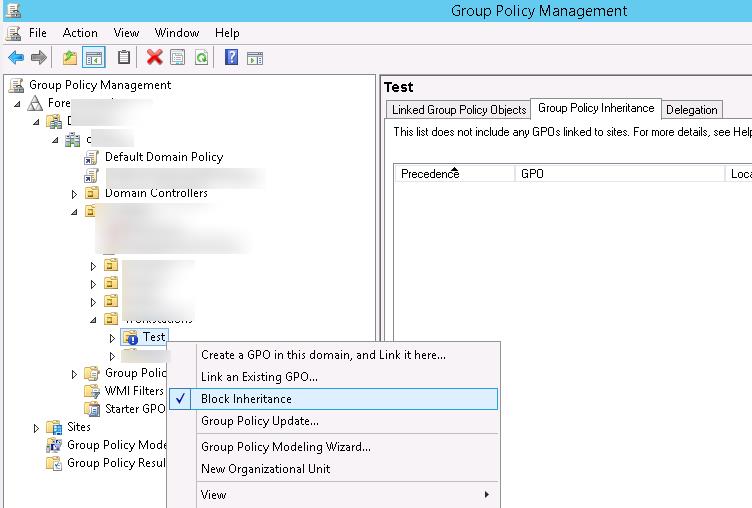Image resolution: width=752 pixels, height=508 pixels.
Task: Choose Link an Existing GPO
Action: tap(259, 377)
